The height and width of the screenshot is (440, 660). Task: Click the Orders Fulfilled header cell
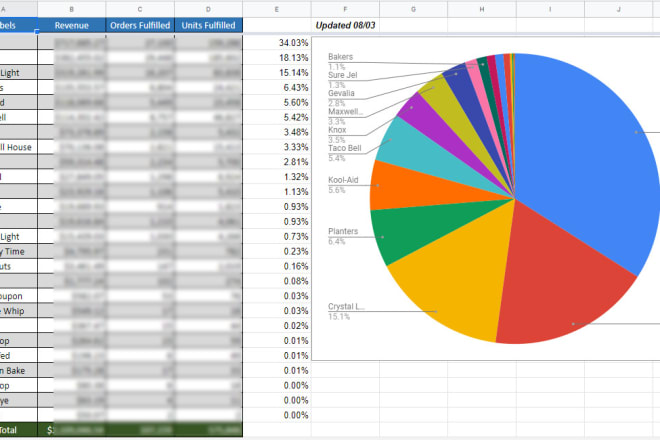click(140, 25)
